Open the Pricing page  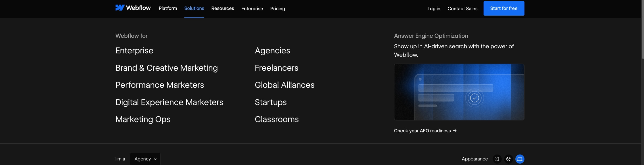click(x=278, y=9)
